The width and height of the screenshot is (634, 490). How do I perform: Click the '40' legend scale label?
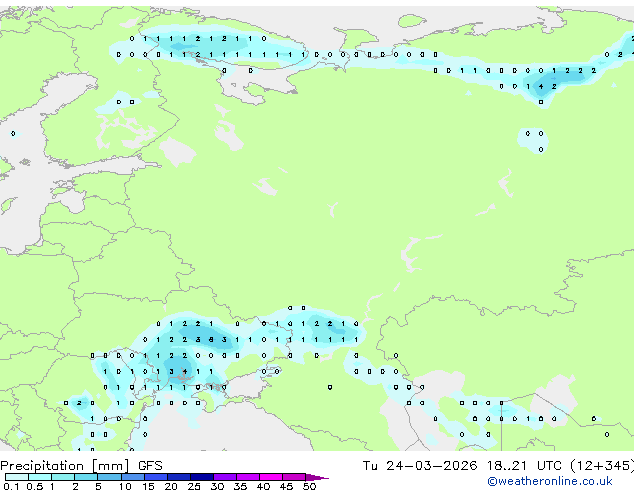263,486
